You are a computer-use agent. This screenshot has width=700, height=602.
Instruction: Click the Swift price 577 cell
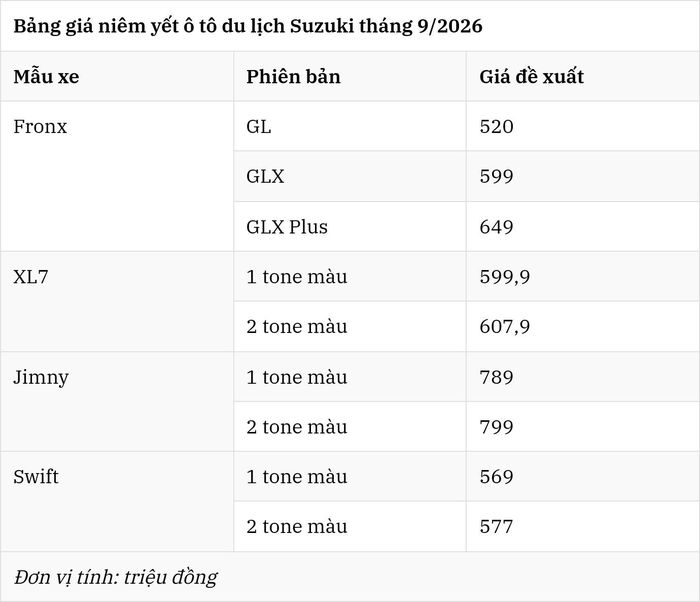[x=583, y=527]
